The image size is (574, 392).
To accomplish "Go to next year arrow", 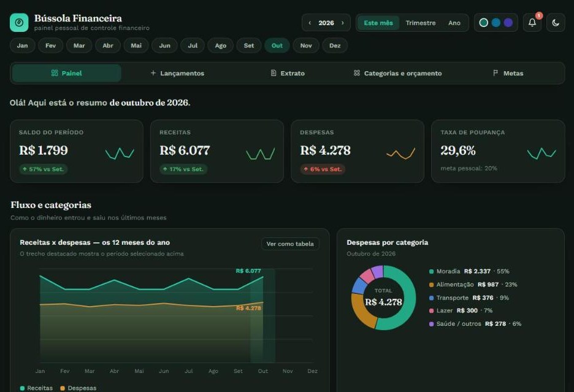I will click(x=343, y=23).
